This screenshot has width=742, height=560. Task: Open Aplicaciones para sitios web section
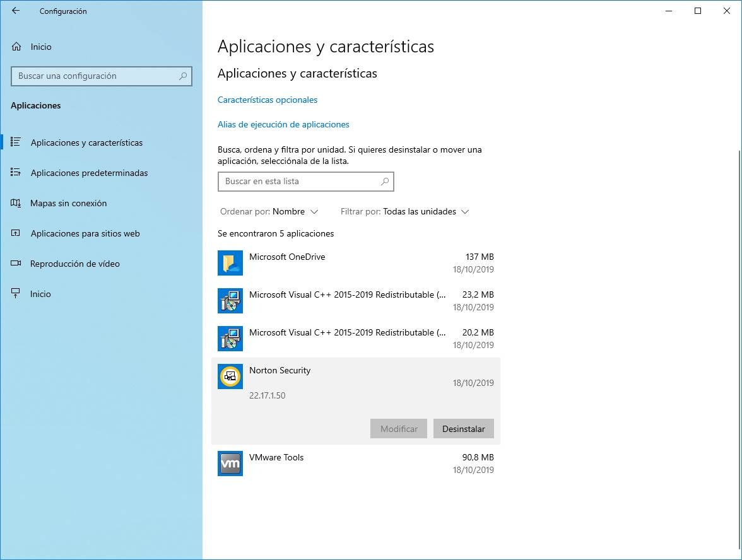(101, 233)
